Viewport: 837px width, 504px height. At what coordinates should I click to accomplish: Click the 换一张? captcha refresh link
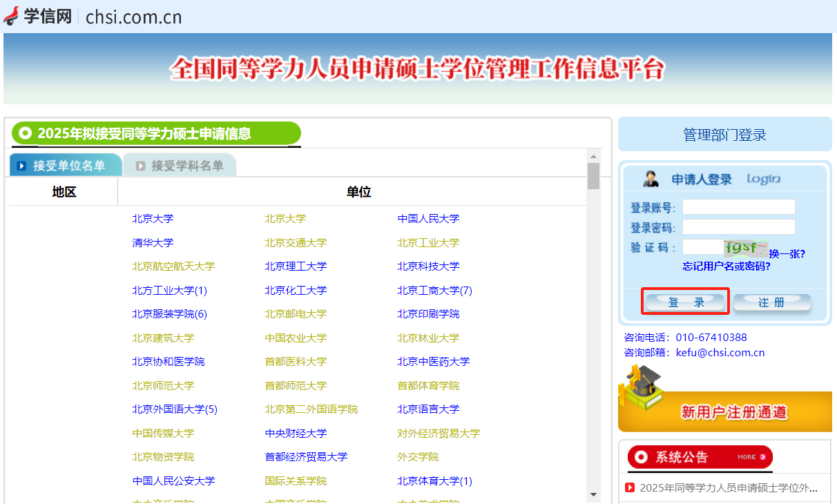pyautogui.click(x=787, y=253)
